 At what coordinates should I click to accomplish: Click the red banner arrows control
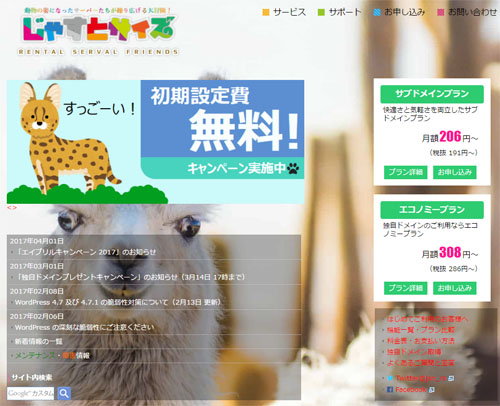(x=12, y=207)
